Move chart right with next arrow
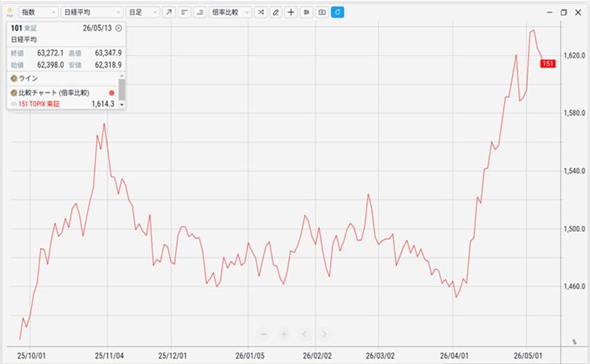This screenshot has height=364, width=590. click(x=325, y=334)
